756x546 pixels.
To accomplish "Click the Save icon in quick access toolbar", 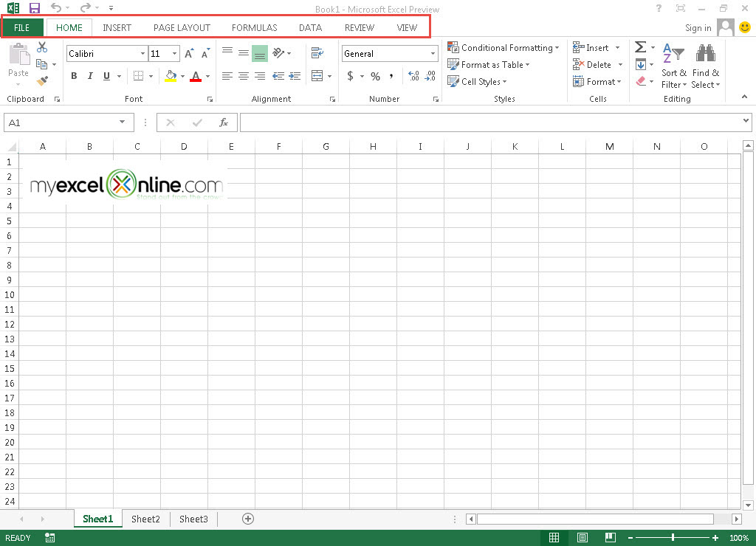I will point(34,7).
